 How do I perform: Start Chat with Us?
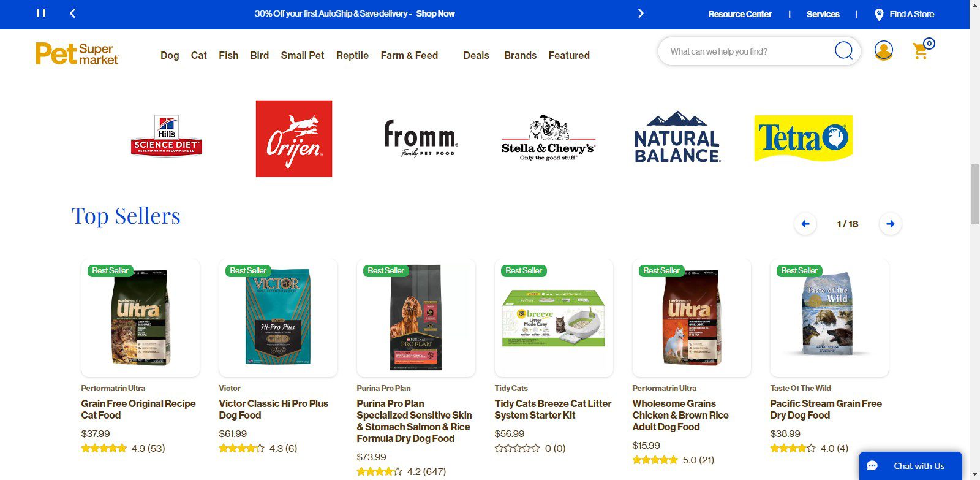click(911, 466)
